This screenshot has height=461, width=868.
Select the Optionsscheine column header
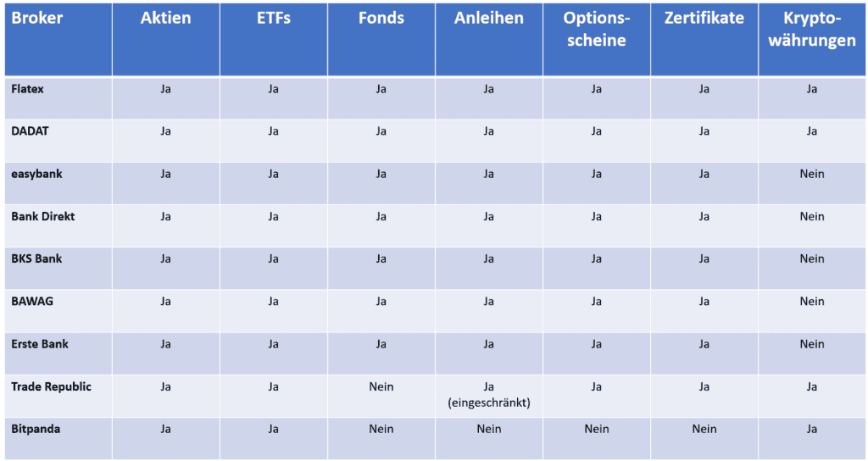[x=596, y=29]
